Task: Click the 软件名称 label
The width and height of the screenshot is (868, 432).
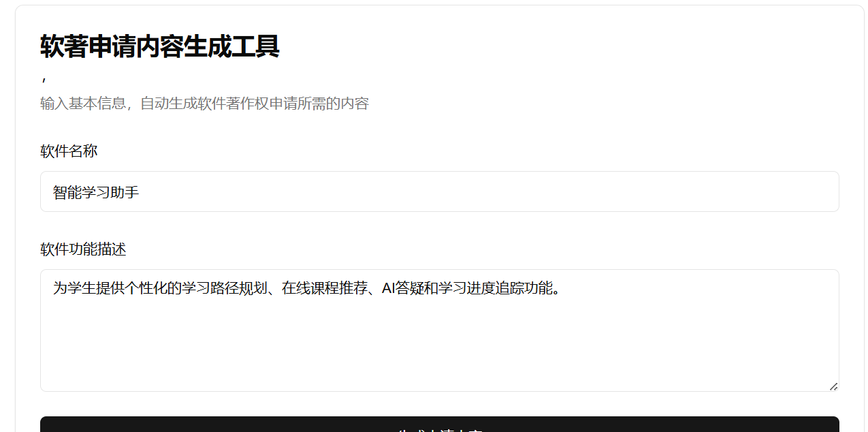Action: (69, 151)
